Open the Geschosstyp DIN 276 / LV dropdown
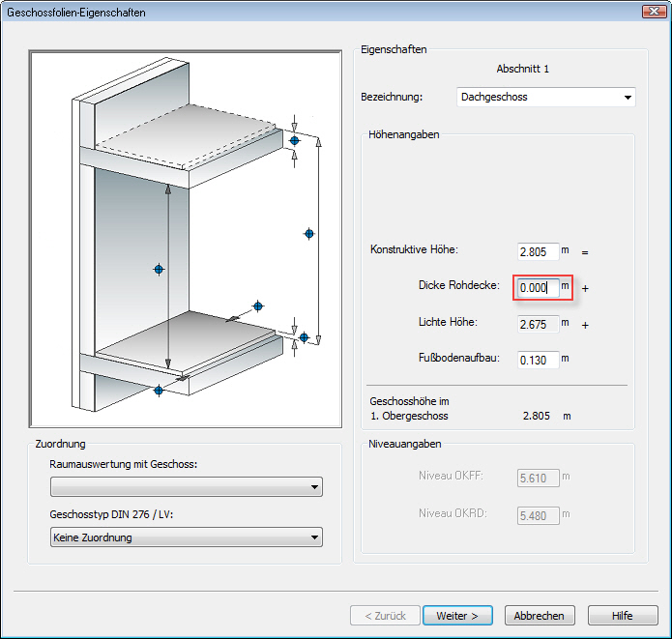Screen dimensions: 672x639 [x=187, y=537]
